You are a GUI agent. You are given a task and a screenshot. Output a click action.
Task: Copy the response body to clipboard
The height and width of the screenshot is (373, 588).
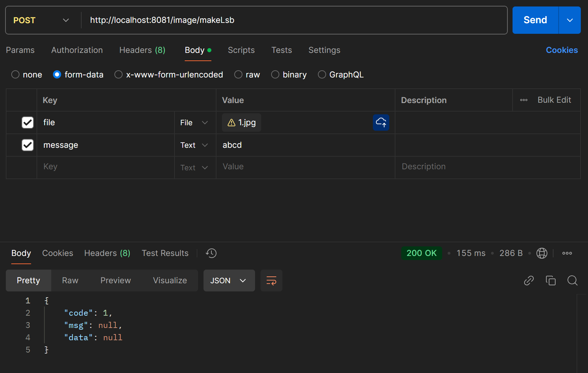click(550, 281)
